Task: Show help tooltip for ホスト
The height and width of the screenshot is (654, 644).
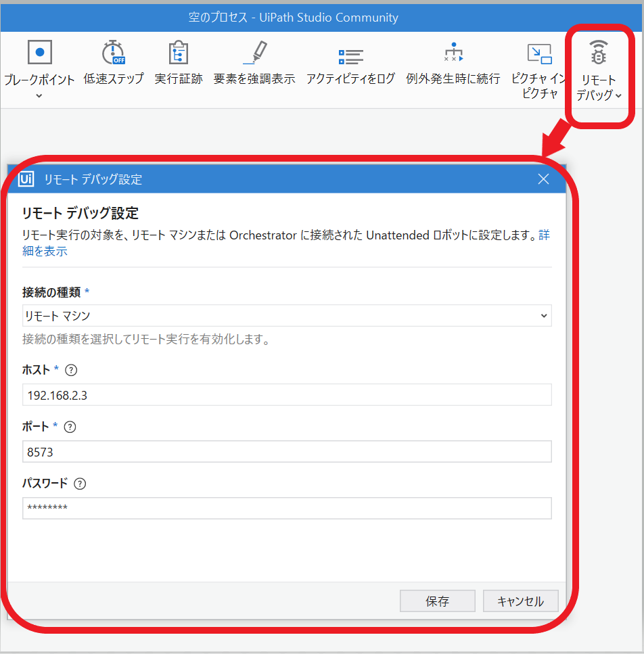Action: tap(71, 371)
